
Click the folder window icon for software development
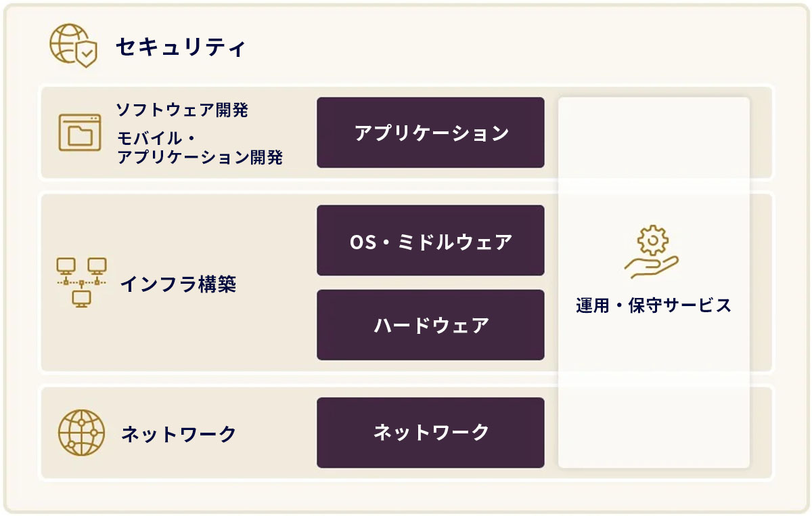[80, 133]
